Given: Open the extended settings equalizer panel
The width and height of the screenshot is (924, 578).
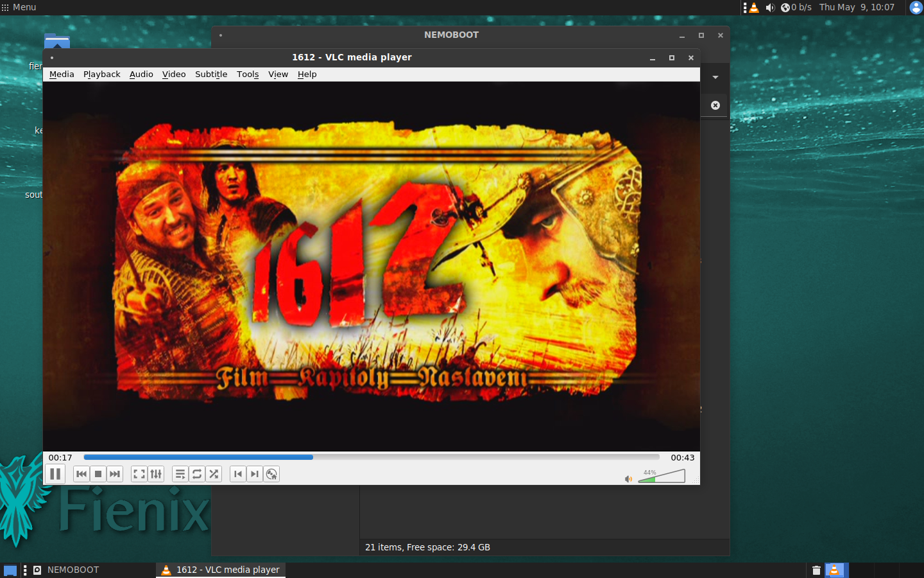Looking at the screenshot, I should pyautogui.click(x=156, y=474).
